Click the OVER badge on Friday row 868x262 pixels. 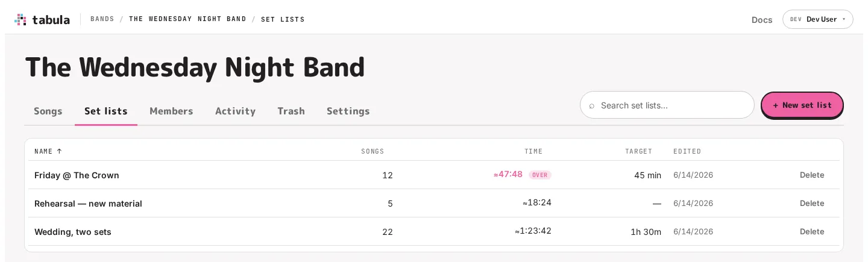pos(540,175)
